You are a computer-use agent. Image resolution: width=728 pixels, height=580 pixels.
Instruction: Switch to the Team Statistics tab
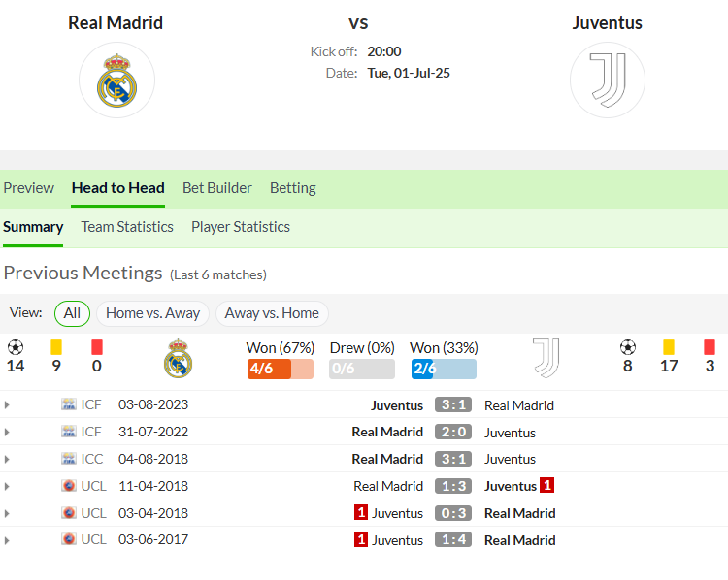tap(127, 227)
